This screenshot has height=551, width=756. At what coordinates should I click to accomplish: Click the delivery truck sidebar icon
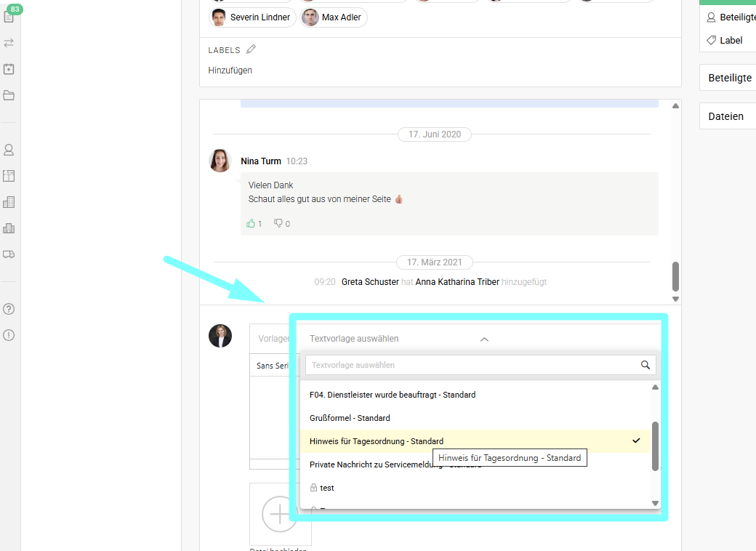click(x=9, y=254)
